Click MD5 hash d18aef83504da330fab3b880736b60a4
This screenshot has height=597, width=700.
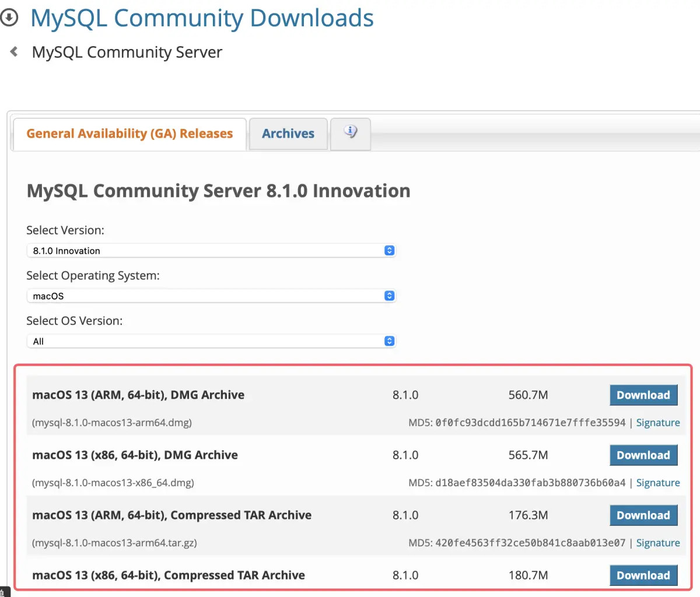pos(530,483)
